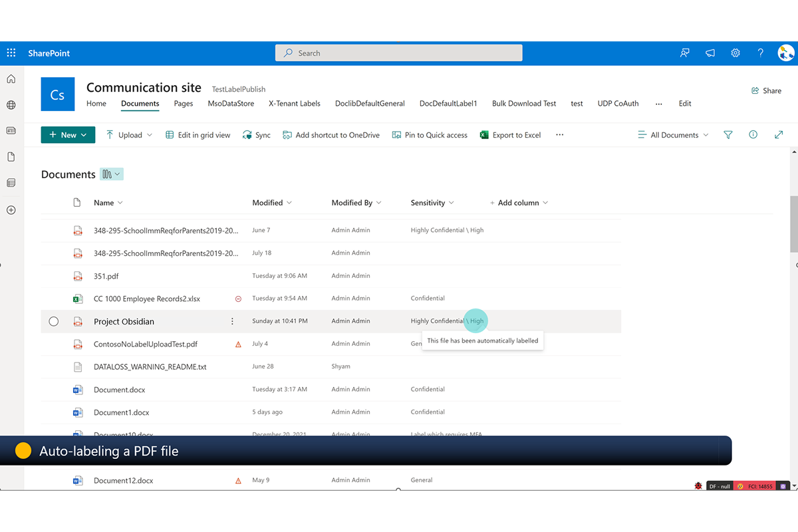
Task: Click the Excel icon of CC 1000 Employee Records2.xlsx
Action: [x=78, y=299]
